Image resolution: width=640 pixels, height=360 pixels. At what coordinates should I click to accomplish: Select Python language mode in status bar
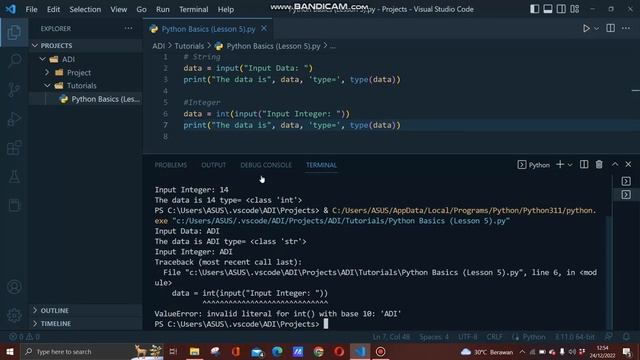[533, 337]
